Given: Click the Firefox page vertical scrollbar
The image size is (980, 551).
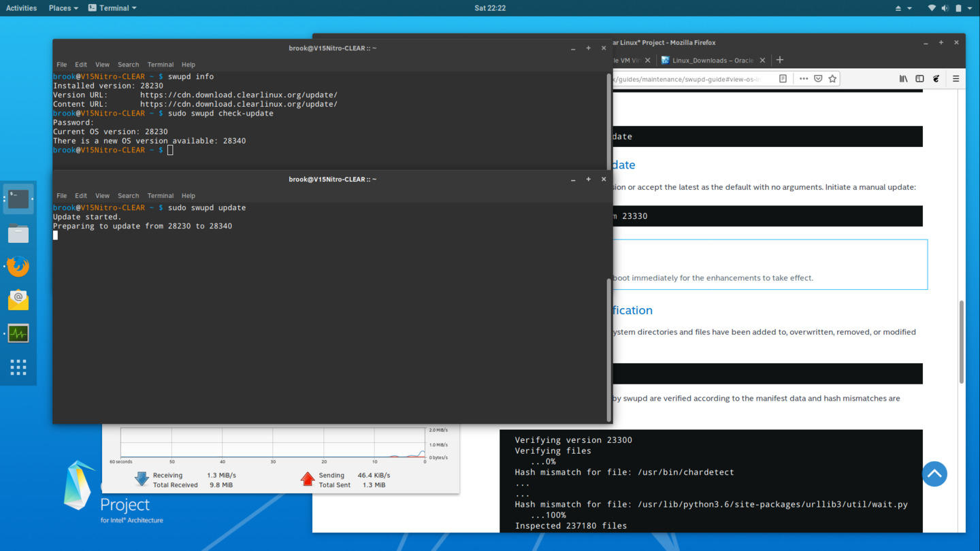Looking at the screenshot, I should coord(961,341).
